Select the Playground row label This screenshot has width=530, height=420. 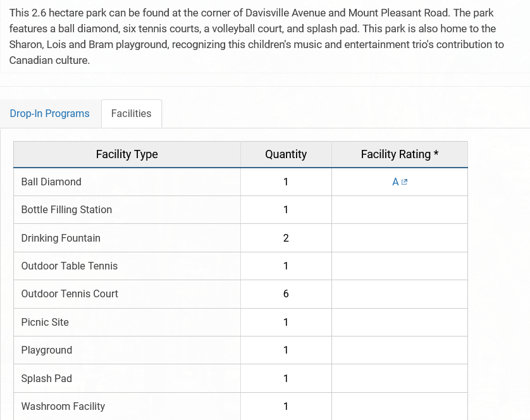coord(47,350)
